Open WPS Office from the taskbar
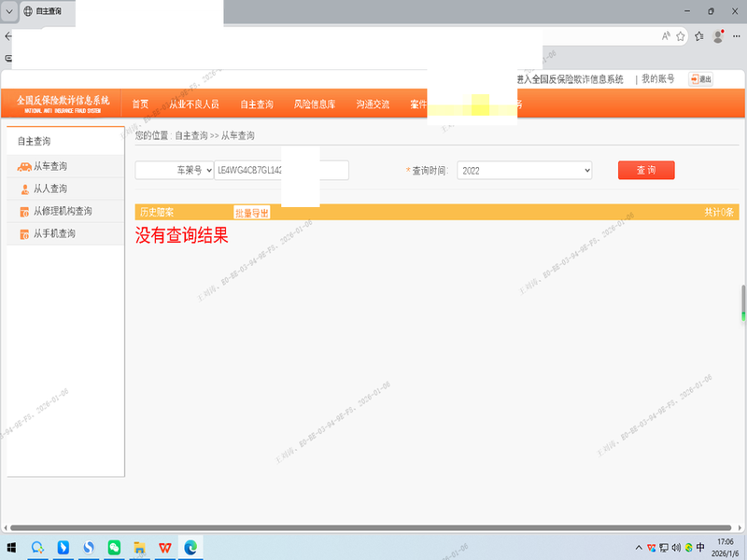The width and height of the screenshot is (747, 560). pos(164,547)
